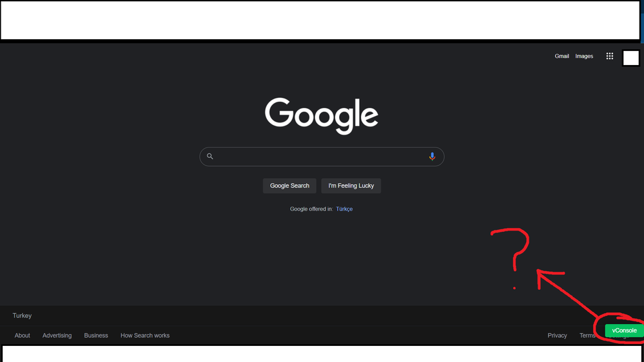Screen dimensions: 644x362
Task: Switch Google language to Türkçe
Action: 344,209
